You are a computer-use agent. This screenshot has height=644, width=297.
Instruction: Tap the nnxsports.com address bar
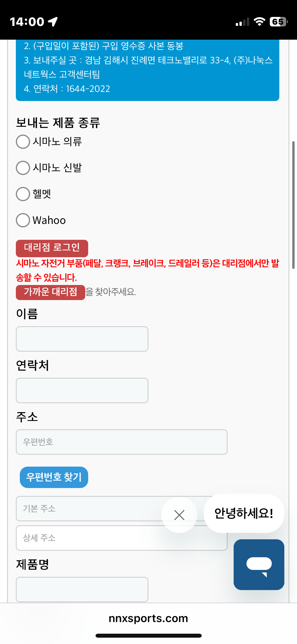[x=148, y=618]
